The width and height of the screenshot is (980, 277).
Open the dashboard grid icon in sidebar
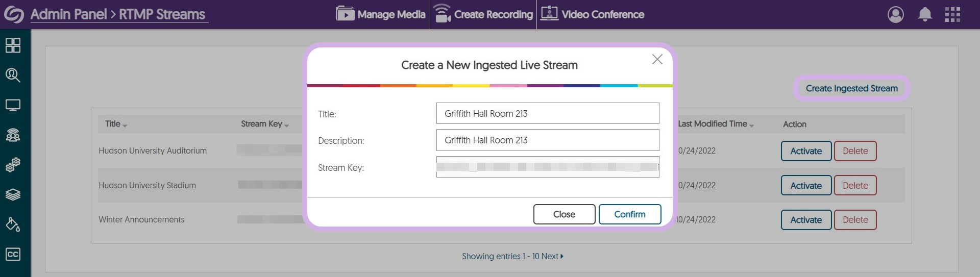13,45
